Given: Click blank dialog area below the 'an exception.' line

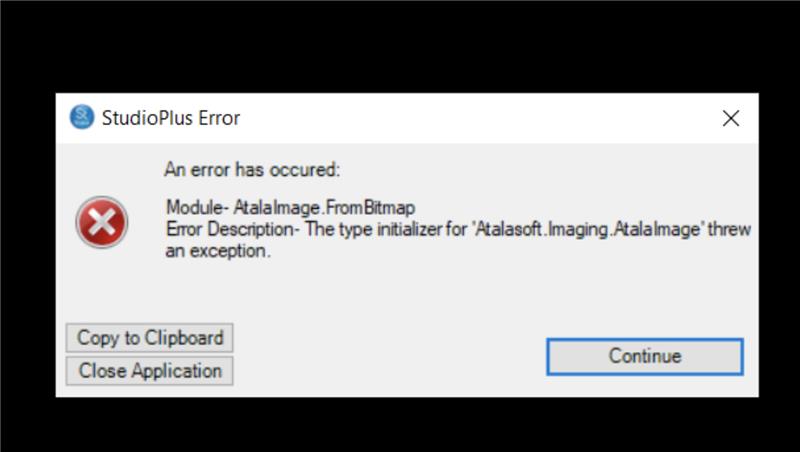Looking at the screenshot, I should pyautogui.click(x=408, y=291).
